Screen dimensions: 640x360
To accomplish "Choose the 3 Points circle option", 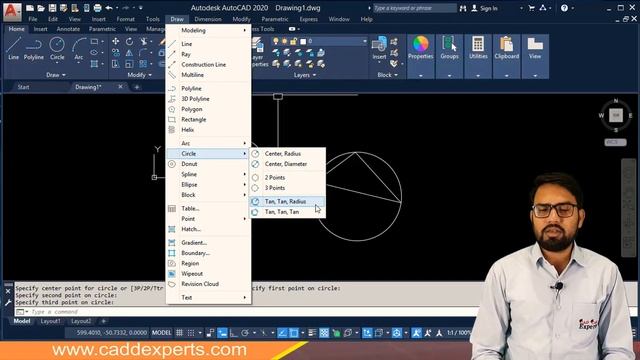I will tap(287, 188).
